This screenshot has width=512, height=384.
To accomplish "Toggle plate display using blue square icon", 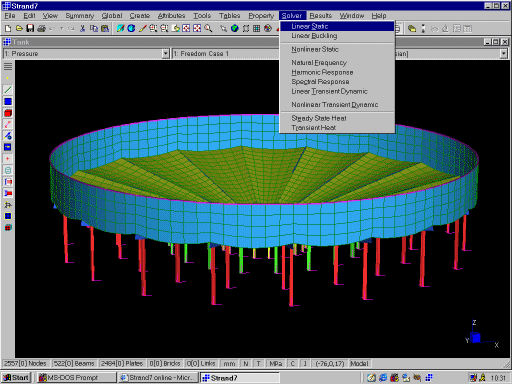I will coord(8,101).
